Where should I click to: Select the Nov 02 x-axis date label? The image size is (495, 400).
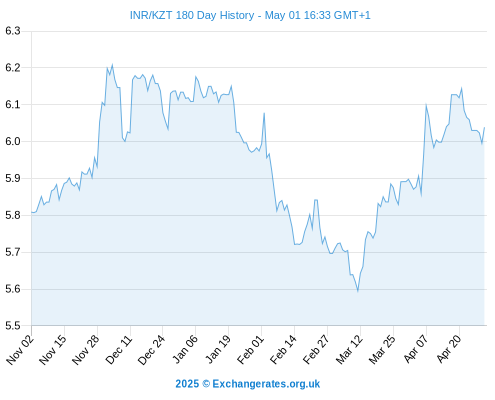pos(20,349)
